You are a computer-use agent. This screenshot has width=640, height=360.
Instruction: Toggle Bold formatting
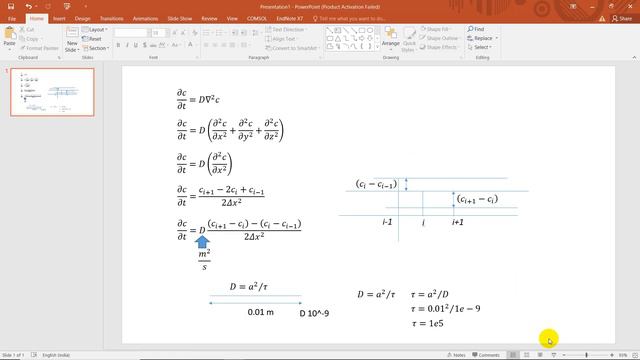[118, 45]
